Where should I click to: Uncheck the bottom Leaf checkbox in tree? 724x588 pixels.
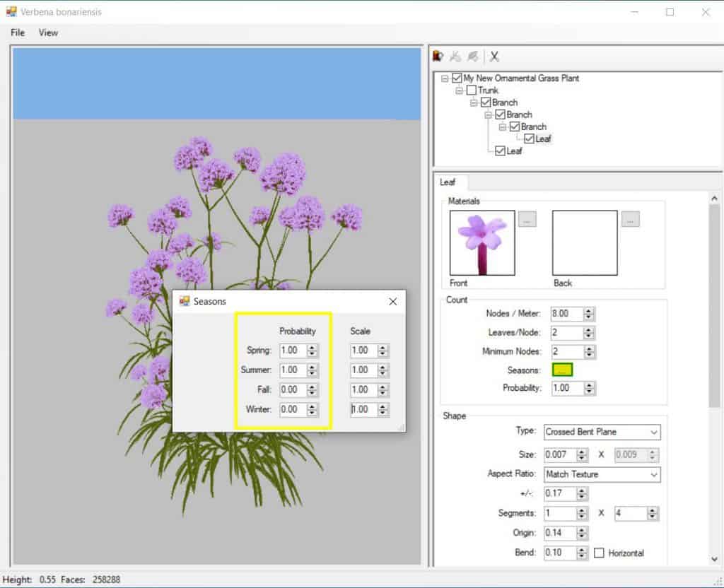pos(500,151)
